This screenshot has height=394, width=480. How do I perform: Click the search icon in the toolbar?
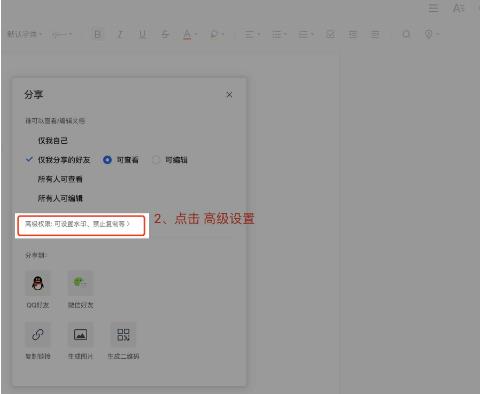[x=406, y=34]
